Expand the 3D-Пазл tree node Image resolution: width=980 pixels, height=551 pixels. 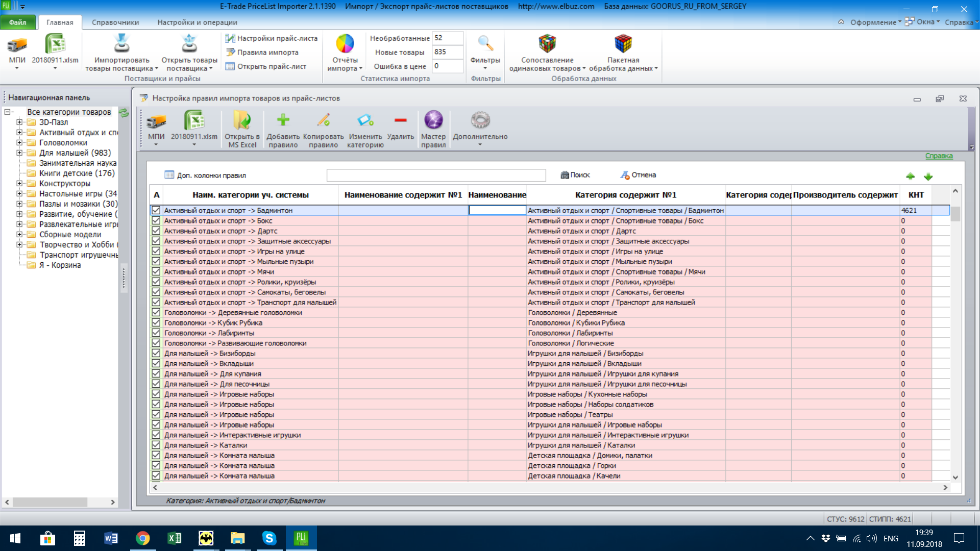click(x=19, y=122)
